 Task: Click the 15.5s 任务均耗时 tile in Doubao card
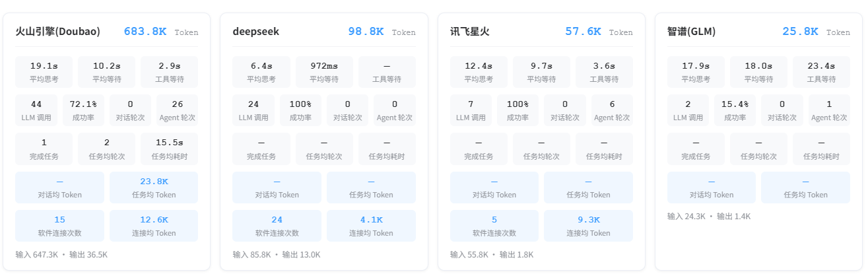170,149
